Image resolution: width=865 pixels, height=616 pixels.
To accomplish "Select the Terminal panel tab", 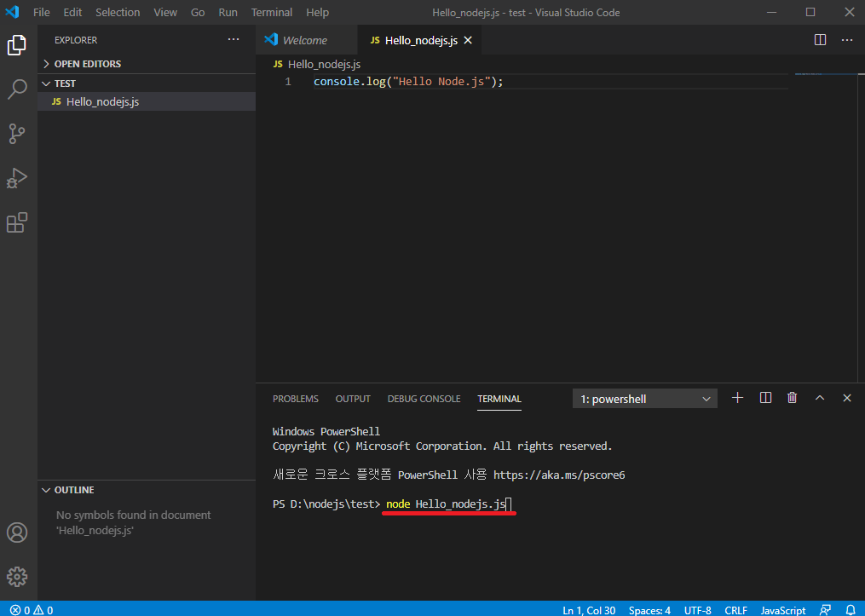I will pyautogui.click(x=499, y=399).
